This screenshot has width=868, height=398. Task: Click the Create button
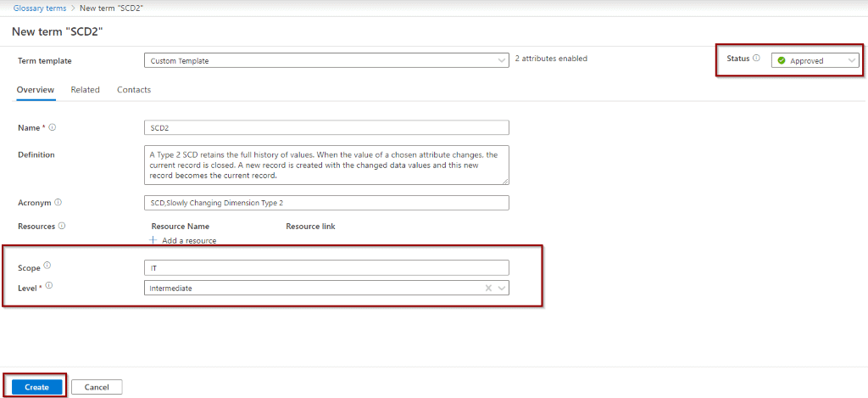[x=36, y=387]
